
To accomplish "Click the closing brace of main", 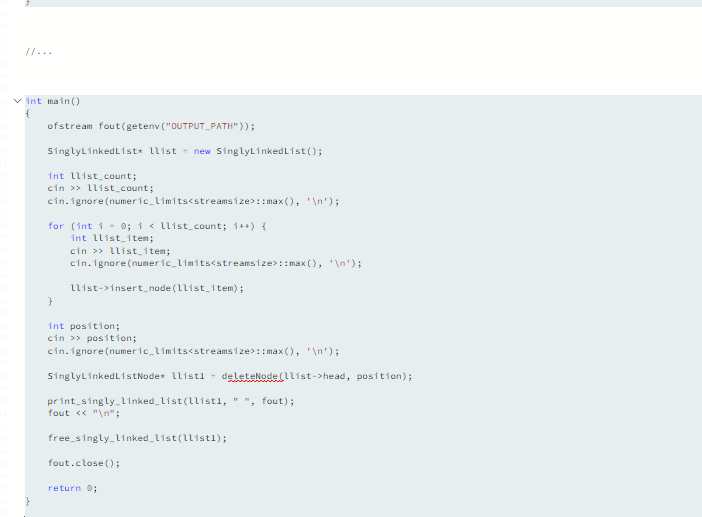I will (28, 501).
